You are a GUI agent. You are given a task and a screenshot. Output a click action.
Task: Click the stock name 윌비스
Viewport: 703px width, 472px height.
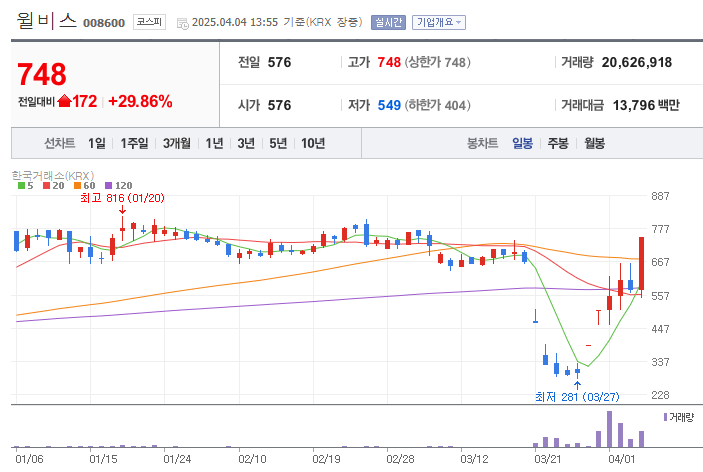point(47,21)
